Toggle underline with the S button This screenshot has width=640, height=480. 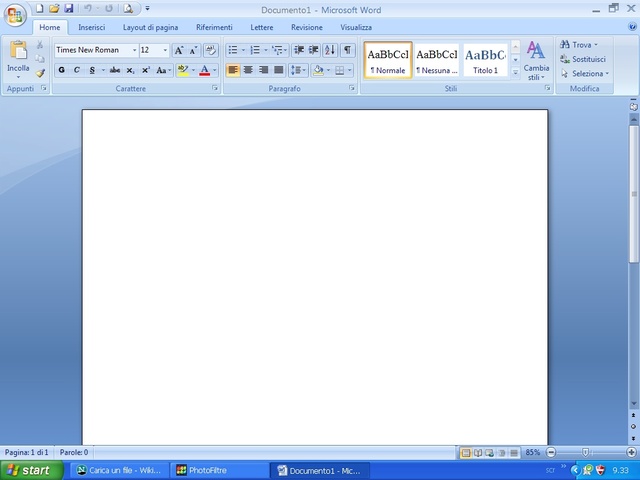pyautogui.click(x=92, y=70)
